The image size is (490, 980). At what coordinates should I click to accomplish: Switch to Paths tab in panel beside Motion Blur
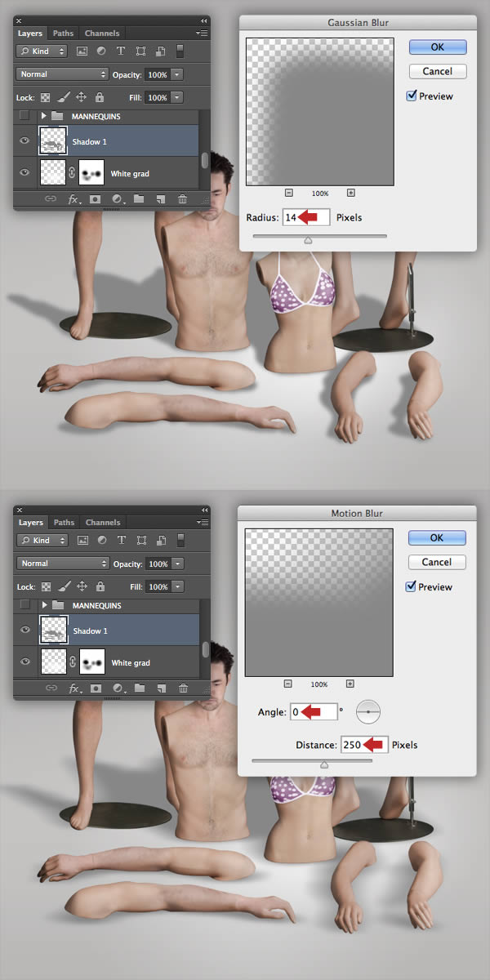tap(65, 523)
